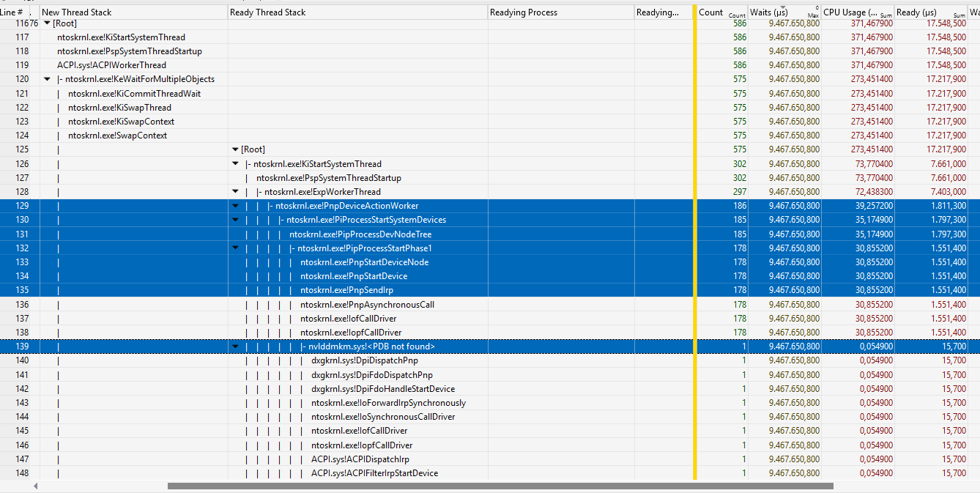Click line number 139

(x=22, y=346)
